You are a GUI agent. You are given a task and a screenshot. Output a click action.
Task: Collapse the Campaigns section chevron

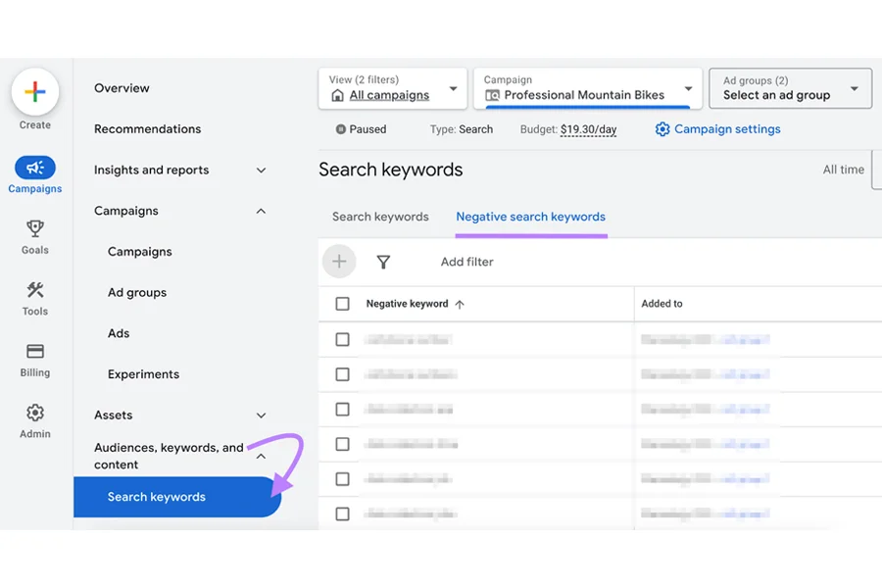coord(261,211)
